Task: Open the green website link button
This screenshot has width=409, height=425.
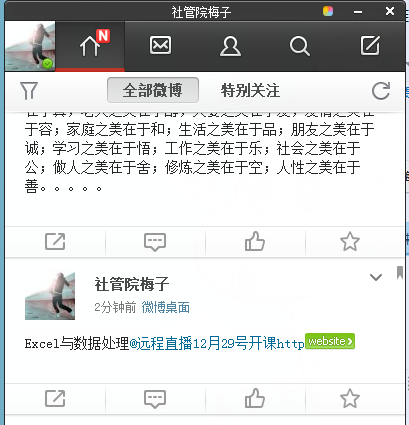Action: pos(330,341)
